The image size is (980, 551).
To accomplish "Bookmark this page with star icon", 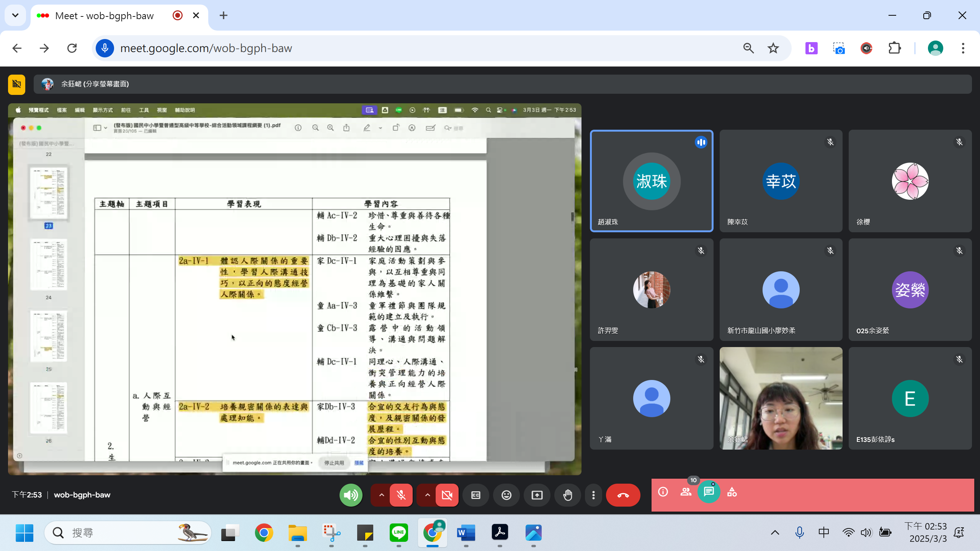I will pos(773,48).
